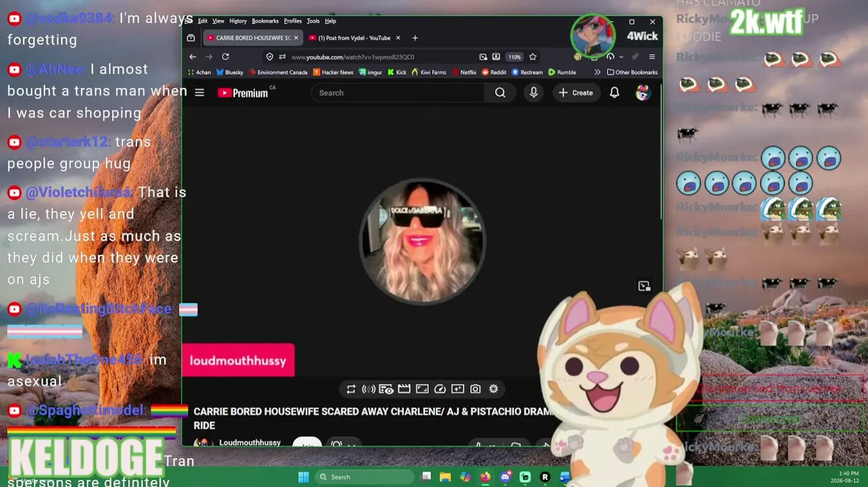The width and height of the screenshot is (868, 487).
Task: Open the Netflix bookmark
Action: [x=464, y=72]
